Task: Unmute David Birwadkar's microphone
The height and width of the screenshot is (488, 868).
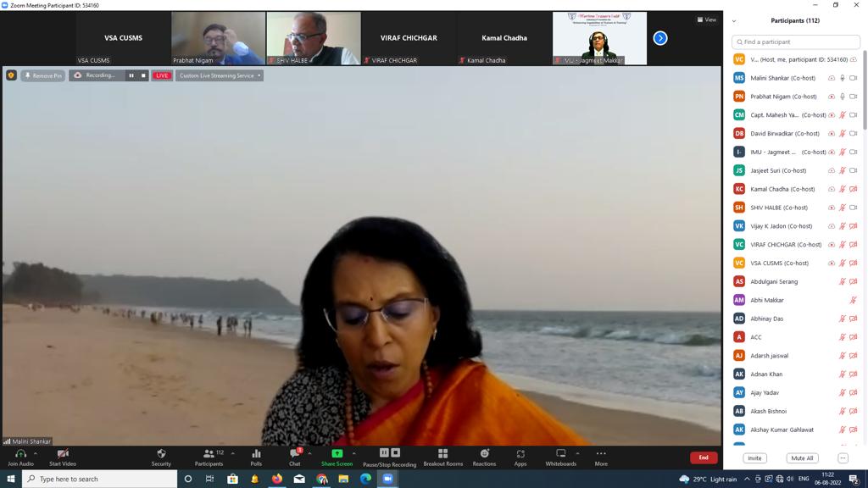Action: point(842,133)
